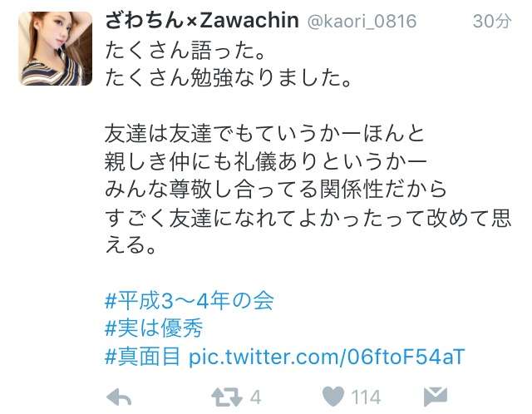Open the pic.twitter.com/06ftoF54aT link
This screenshot has height=414, width=532.
point(327,357)
